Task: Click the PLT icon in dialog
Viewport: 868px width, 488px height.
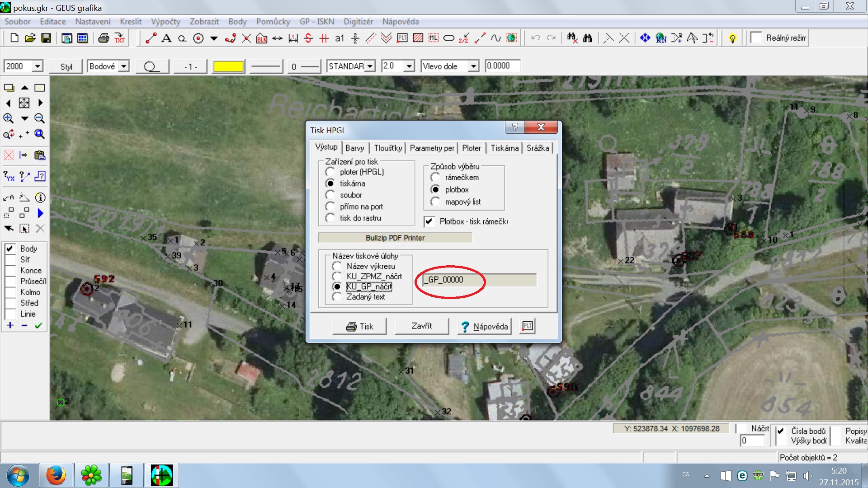Action: click(528, 326)
